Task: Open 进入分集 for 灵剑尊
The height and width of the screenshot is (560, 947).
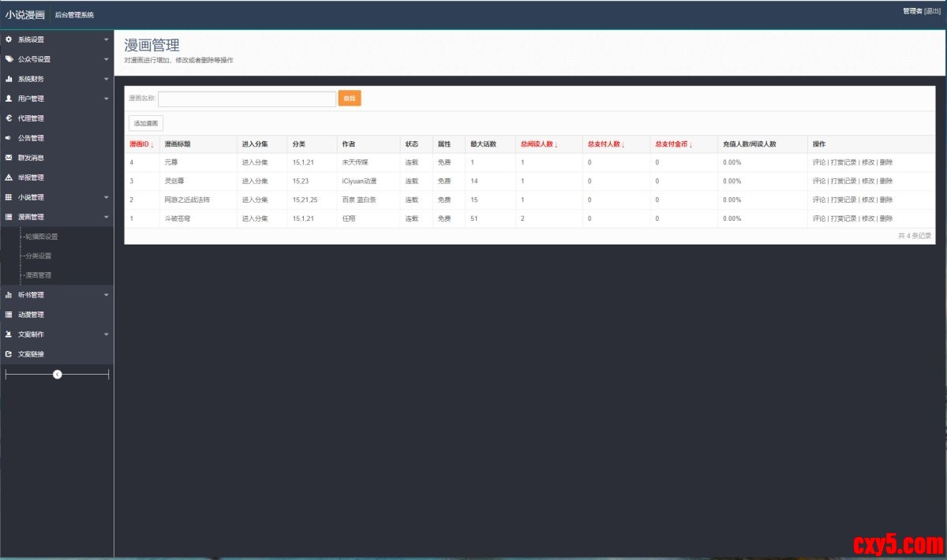Action: point(255,181)
